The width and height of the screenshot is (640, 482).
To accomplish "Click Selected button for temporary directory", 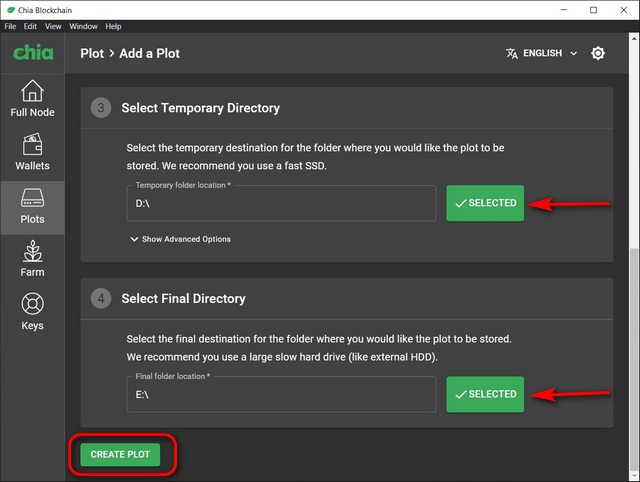I will [x=485, y=203].
